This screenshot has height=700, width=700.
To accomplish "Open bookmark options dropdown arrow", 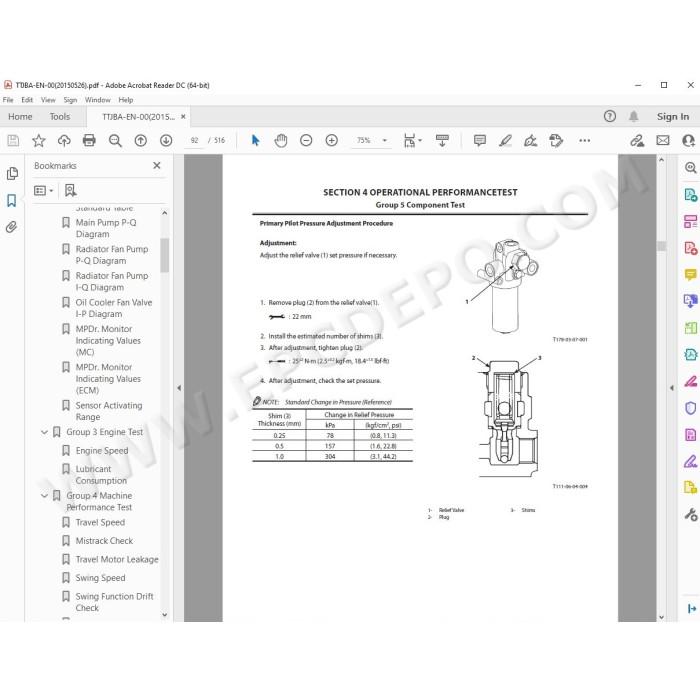I will 51,191.
